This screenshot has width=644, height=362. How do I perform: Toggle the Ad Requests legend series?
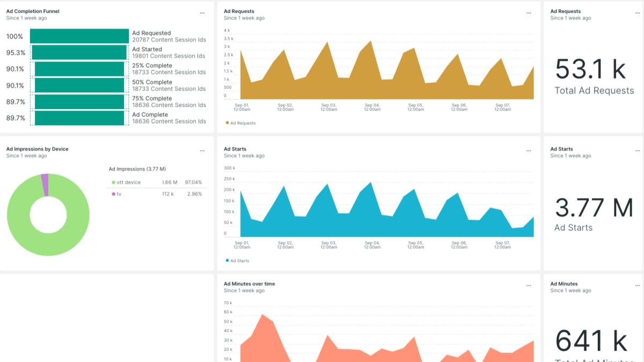(240, 123)
